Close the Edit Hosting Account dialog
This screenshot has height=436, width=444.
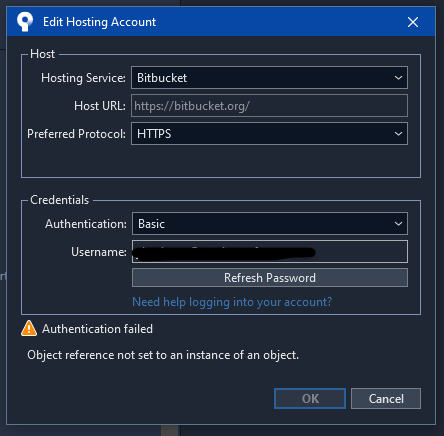413,22
